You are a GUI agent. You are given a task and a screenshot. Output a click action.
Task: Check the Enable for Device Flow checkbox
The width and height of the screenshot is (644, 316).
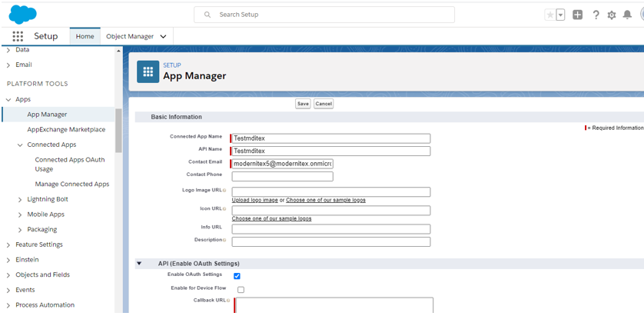(241, 290)
